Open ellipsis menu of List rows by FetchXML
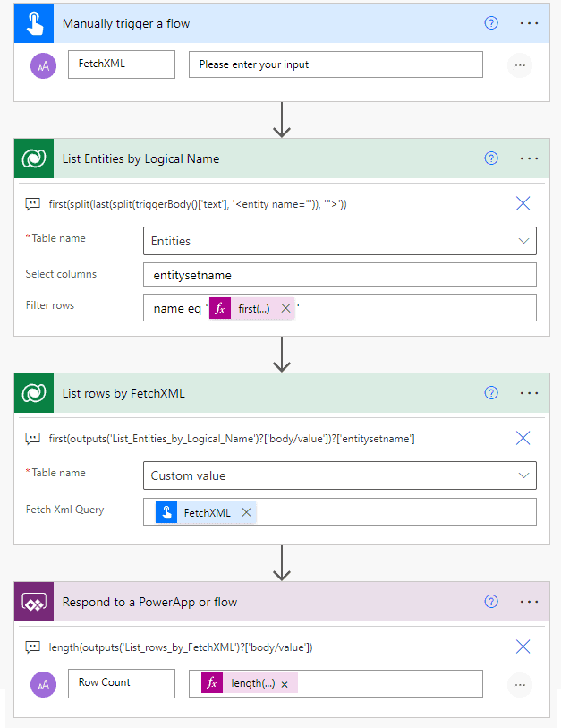The image size is (561, 728). pyautogui.click(x=529, y=393)
